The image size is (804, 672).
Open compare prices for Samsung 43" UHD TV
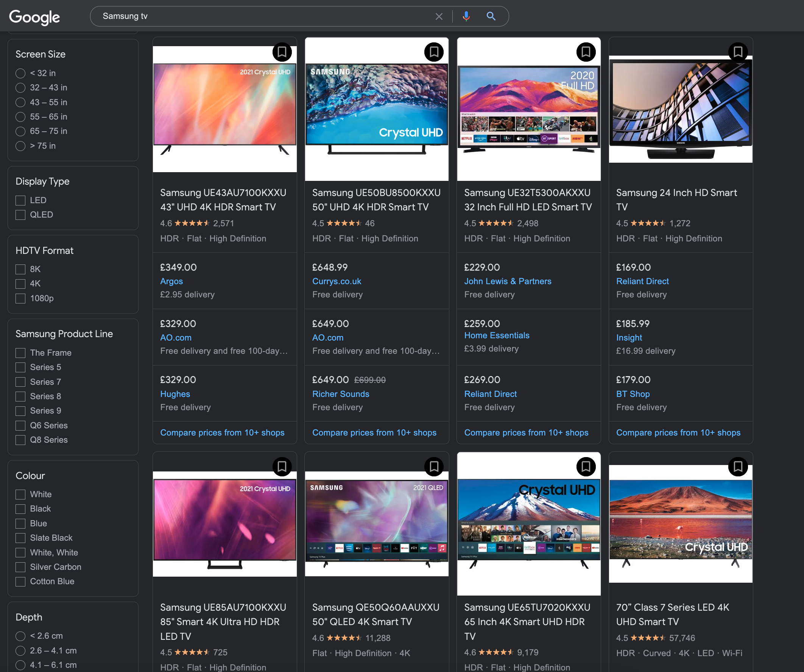click(222, 432)
